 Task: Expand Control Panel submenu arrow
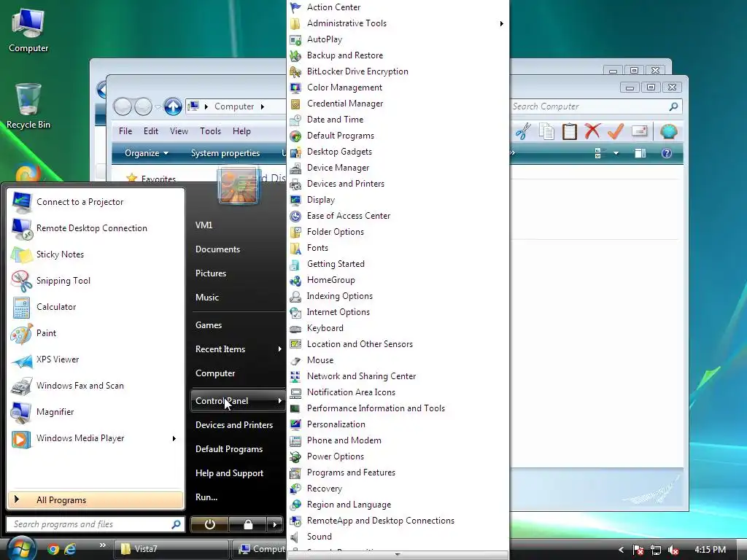[279, 401]
